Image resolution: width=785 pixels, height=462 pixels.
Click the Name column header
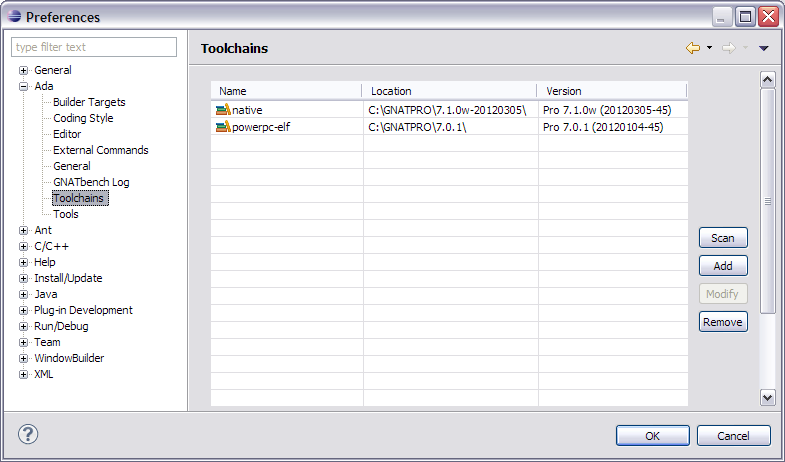pos(286,91)
